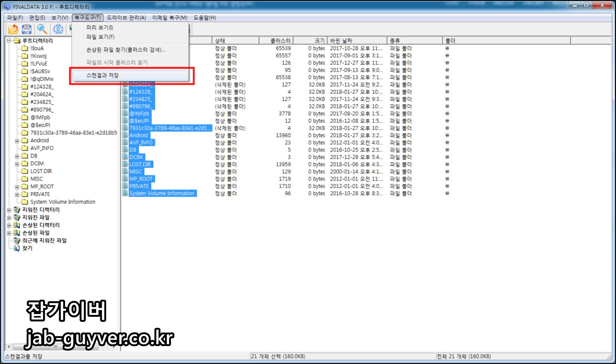Expand the 지워진 파일 node
Image resolution: width=616 pixels, height=364 pixels.
(x=9, y=218)
